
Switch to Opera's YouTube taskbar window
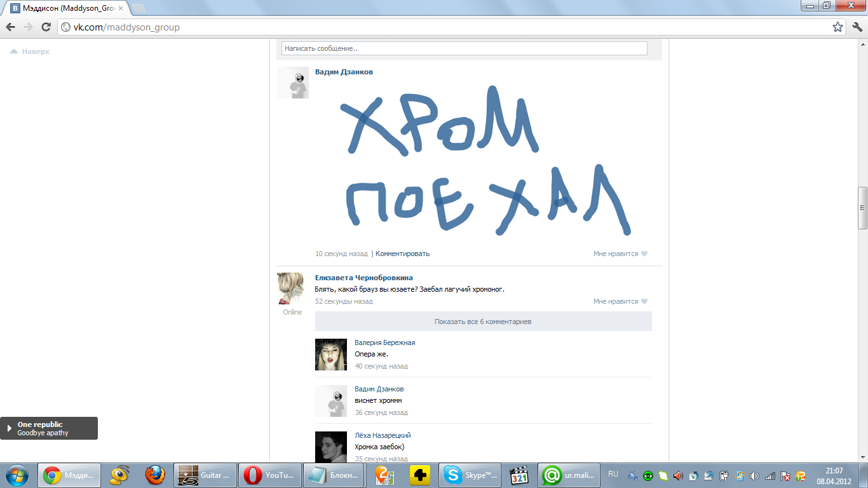click(270, 475)
